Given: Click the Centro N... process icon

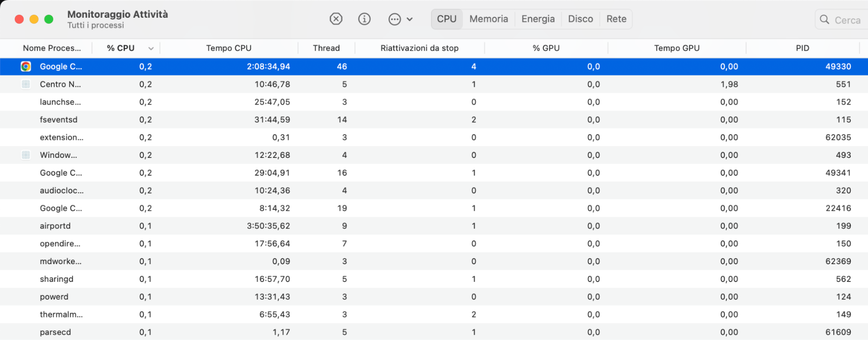Looking at the screenshot, I should pyautogui.click(x=26, y=84).
